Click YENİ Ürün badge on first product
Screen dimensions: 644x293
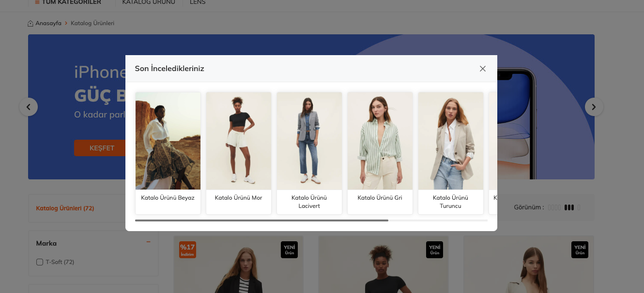[290, 249]
